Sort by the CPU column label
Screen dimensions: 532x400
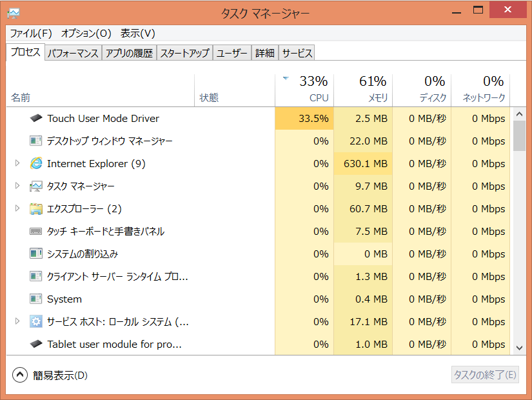tap(319, 98)
